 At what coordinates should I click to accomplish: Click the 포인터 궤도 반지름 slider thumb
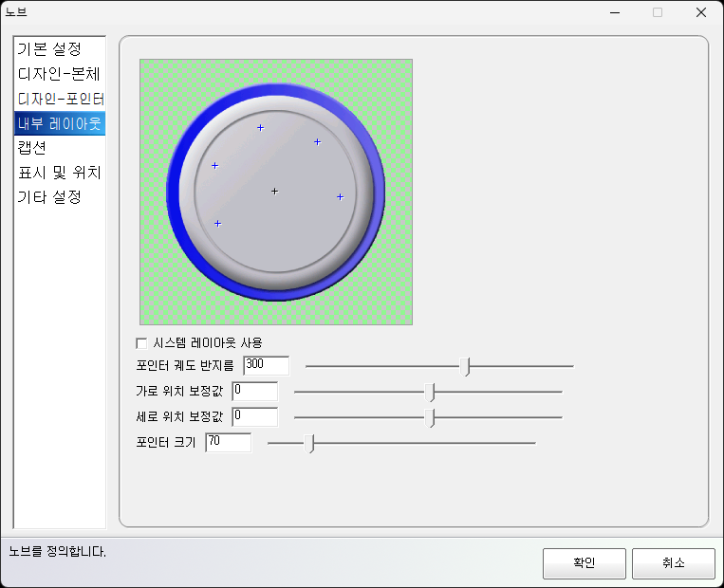pyautogui.click(x=465, y=366)
